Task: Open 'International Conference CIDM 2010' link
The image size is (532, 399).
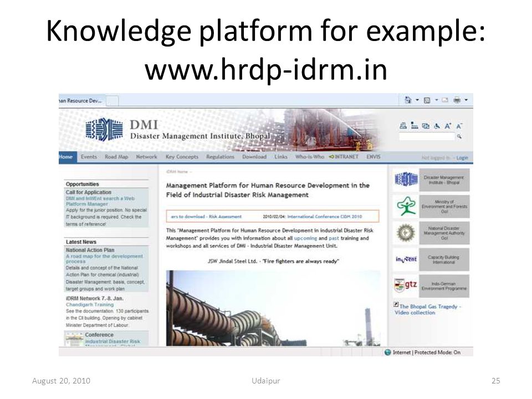Action: pos(325,217)
